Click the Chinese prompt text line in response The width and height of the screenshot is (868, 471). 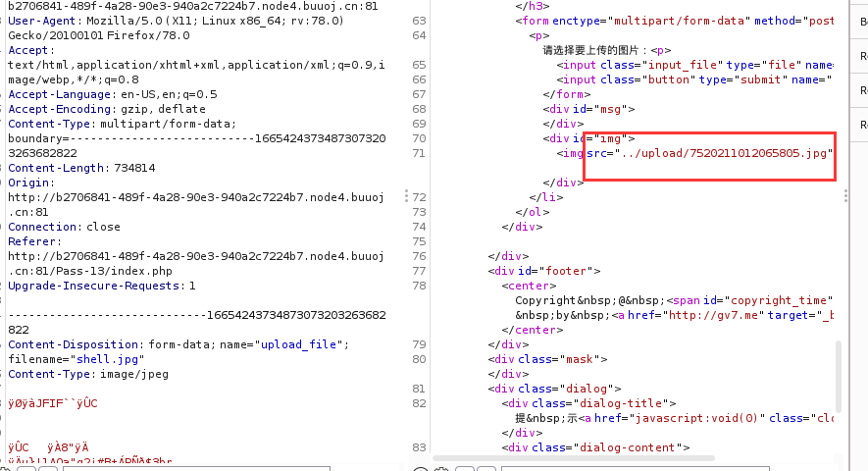607,50
